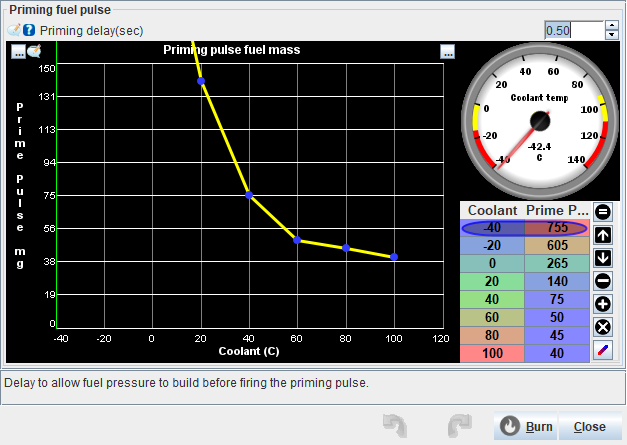Click the pencil edit icon above the graph

(34, 51)
